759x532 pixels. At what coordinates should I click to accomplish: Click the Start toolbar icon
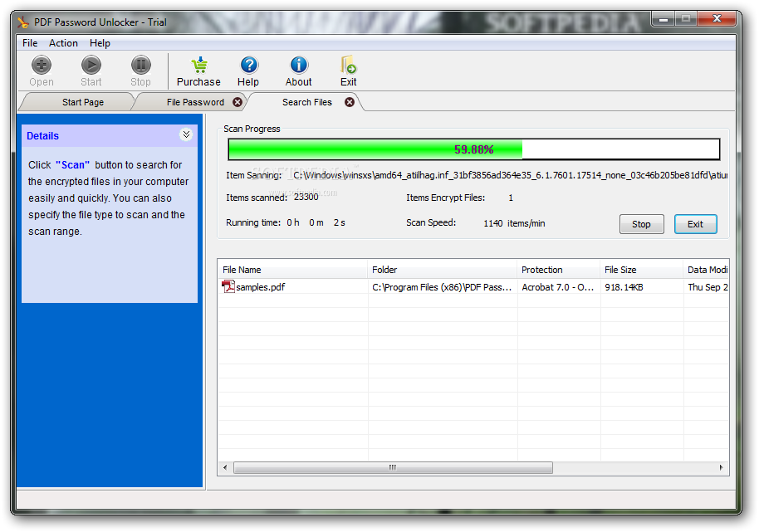pyautogui.click(x=91, y=65)
